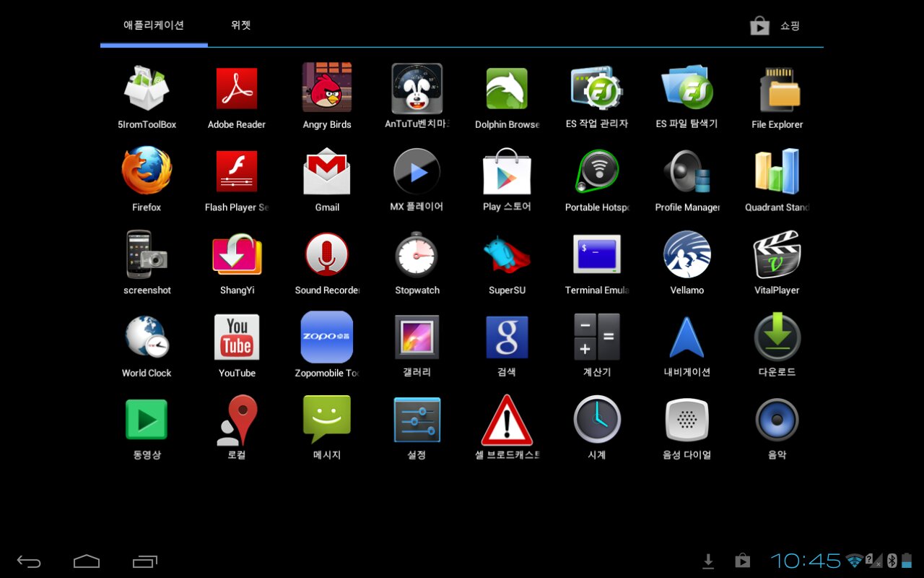Launch 계산기 calculator
Image resolution: width=924 pixels, height=578 pixels.
click(597, 345)
